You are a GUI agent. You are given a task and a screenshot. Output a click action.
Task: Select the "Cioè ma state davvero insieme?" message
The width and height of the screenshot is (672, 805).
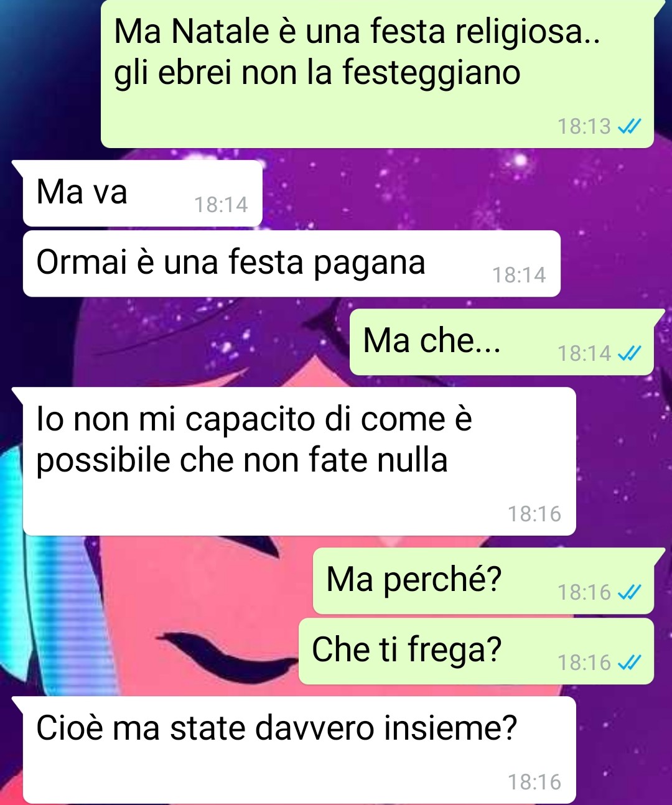click(299, 750)
